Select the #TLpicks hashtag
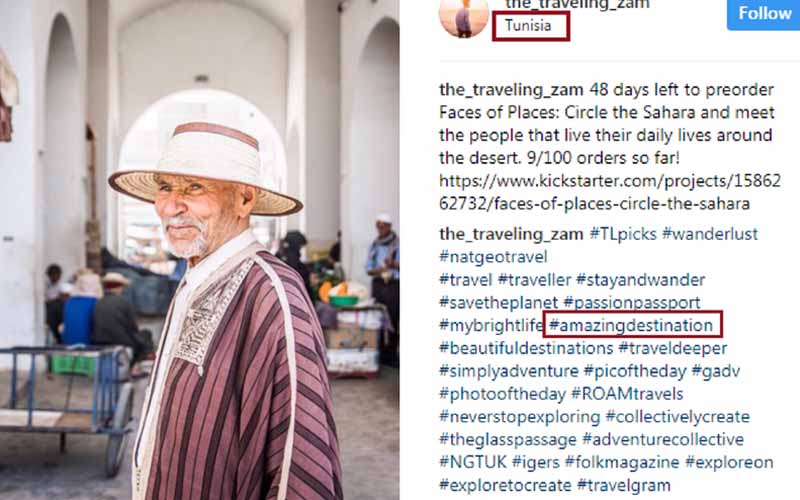The image size is (800, 500). 622,234
